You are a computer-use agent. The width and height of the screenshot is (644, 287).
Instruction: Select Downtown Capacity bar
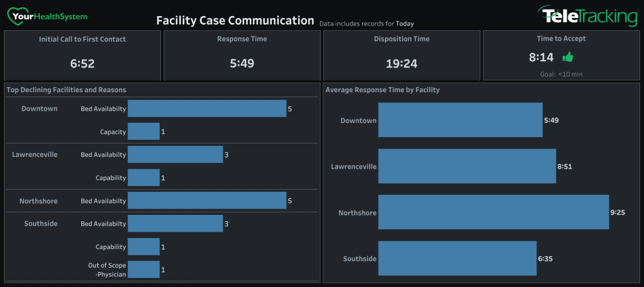144,131
